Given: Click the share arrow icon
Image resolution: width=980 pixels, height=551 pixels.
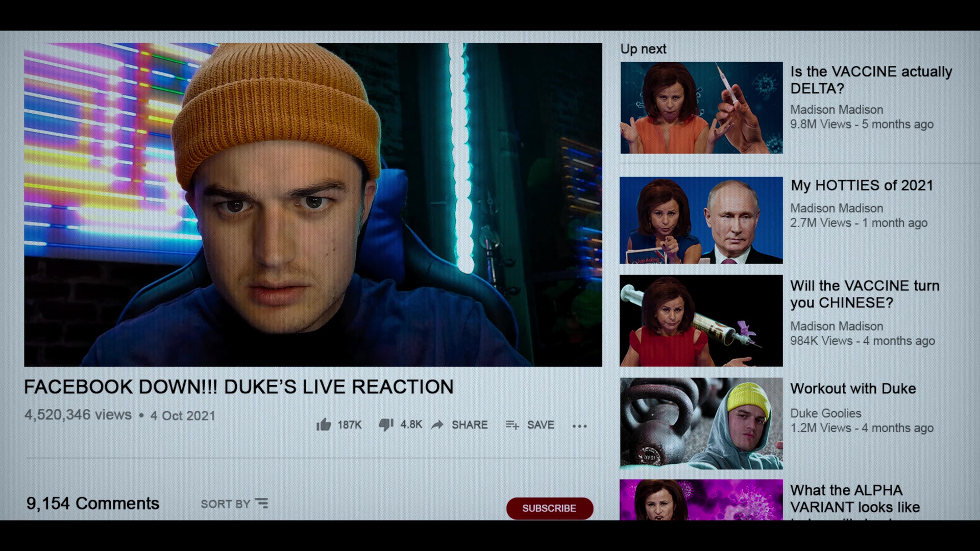Looking at the screenshot, I should click(x=437, y=425).
